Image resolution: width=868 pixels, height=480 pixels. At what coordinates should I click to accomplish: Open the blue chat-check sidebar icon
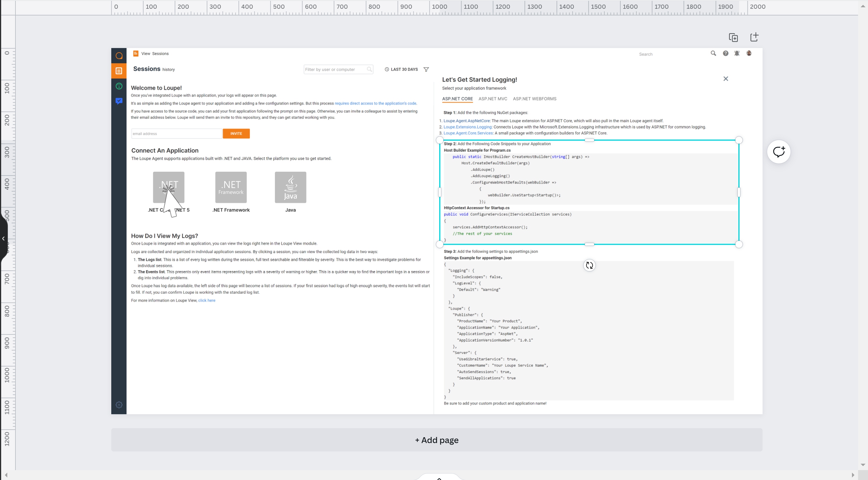[119, 101]
